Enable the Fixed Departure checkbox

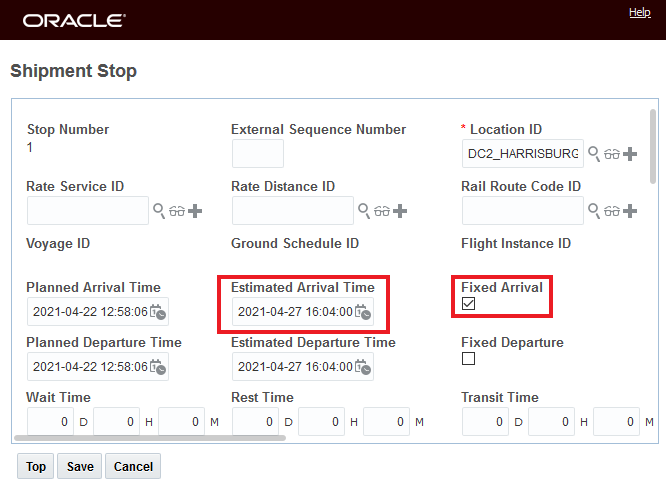[x=468, y=359]
